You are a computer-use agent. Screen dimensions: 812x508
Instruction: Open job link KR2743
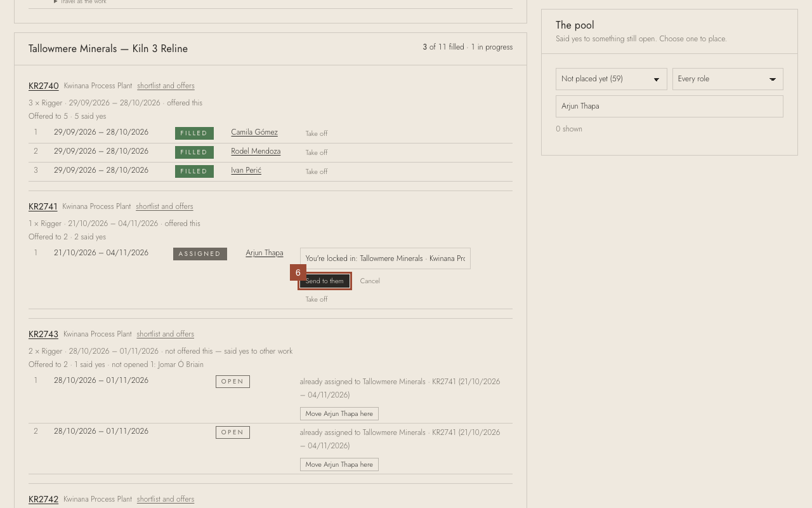pos(43,335)
